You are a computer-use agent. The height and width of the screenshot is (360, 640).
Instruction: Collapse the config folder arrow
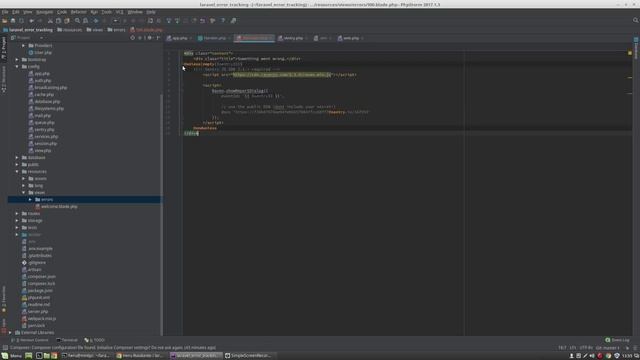point(17,67)
